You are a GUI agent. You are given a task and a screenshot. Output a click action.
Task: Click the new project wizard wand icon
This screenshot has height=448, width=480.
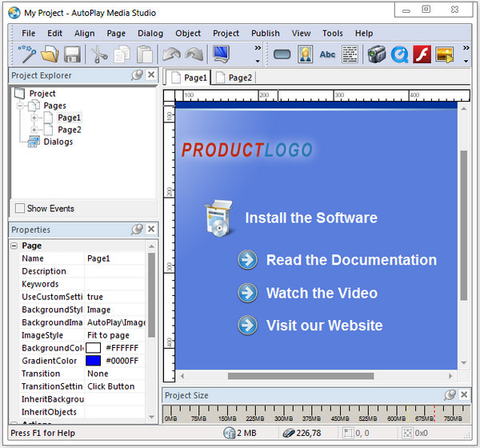coord(29,54)
